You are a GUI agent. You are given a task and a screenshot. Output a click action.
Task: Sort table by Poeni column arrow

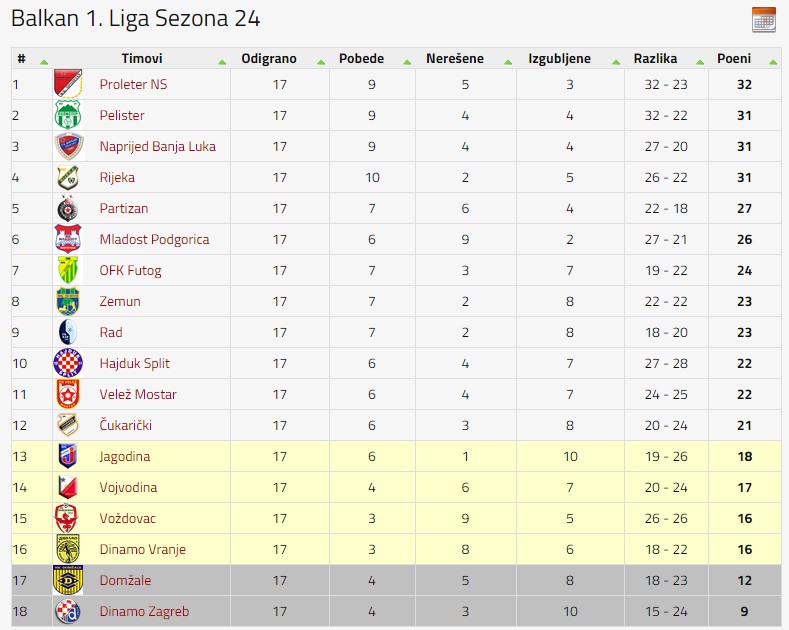[773, 62]
